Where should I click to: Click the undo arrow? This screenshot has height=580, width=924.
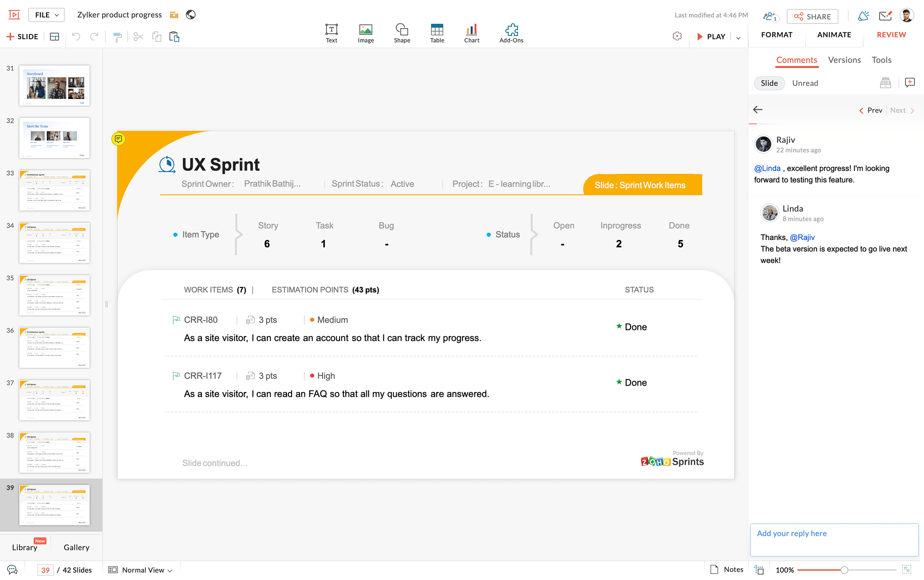point(76,36)
